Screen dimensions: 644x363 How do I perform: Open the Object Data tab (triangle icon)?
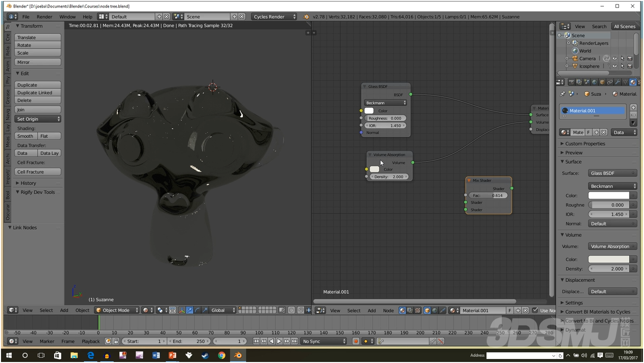click(625, 82)
